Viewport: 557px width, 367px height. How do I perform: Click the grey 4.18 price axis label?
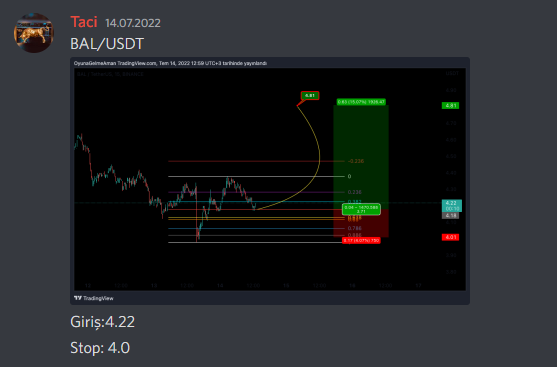point(450,215)
